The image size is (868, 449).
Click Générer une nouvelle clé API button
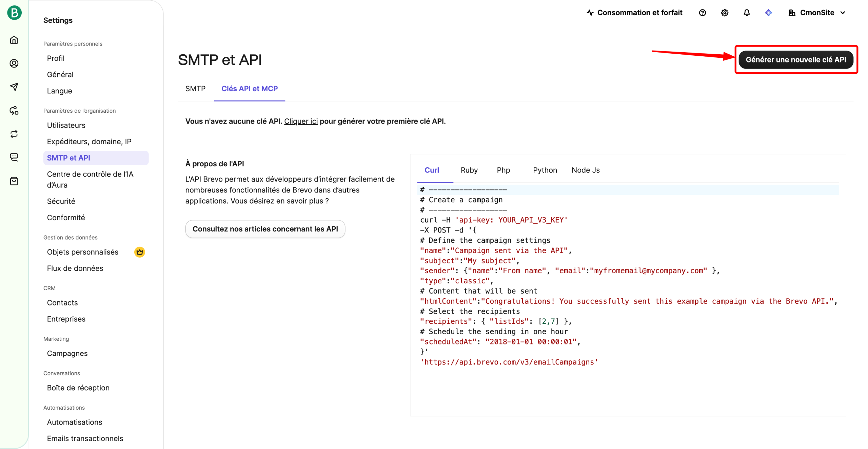point(795,60)
